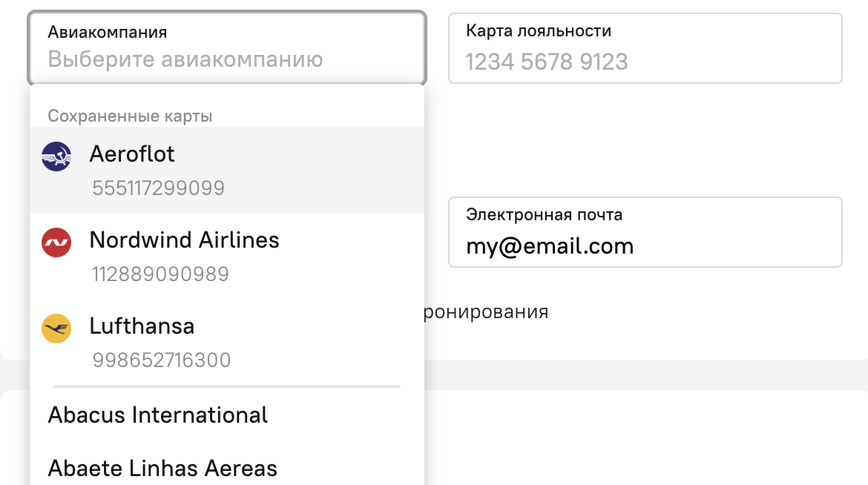The image size is (868, 485).
Task: Click the my@email.com text
Action: click(550, 246)
